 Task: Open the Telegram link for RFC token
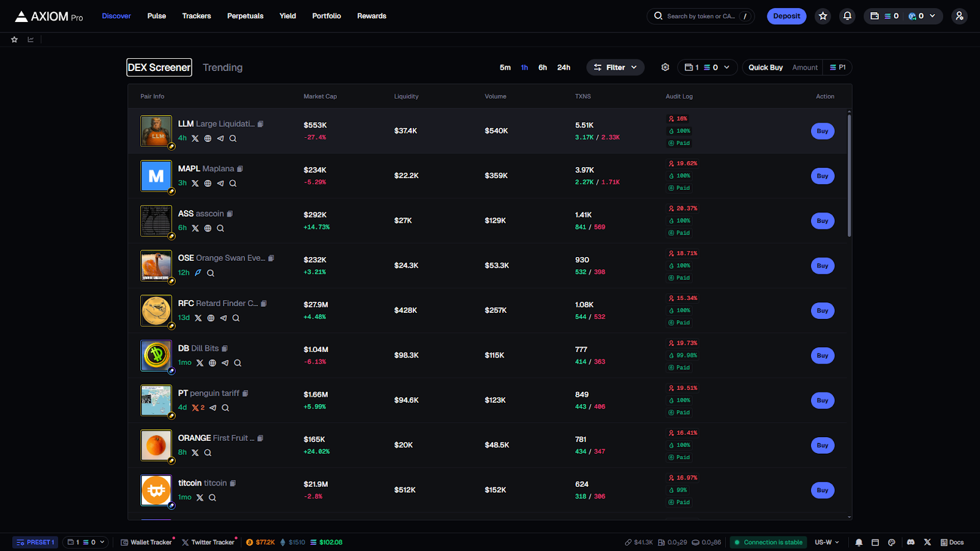(224, 318)
